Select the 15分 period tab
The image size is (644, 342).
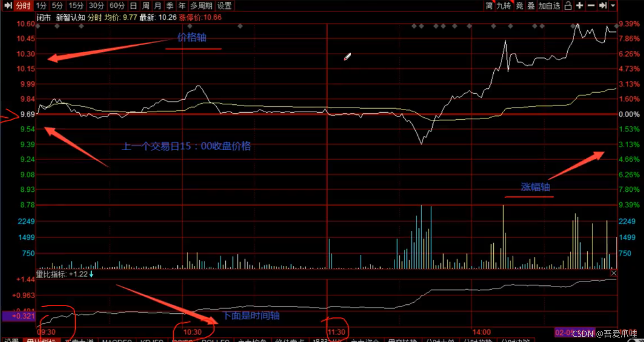coord(76,6)
